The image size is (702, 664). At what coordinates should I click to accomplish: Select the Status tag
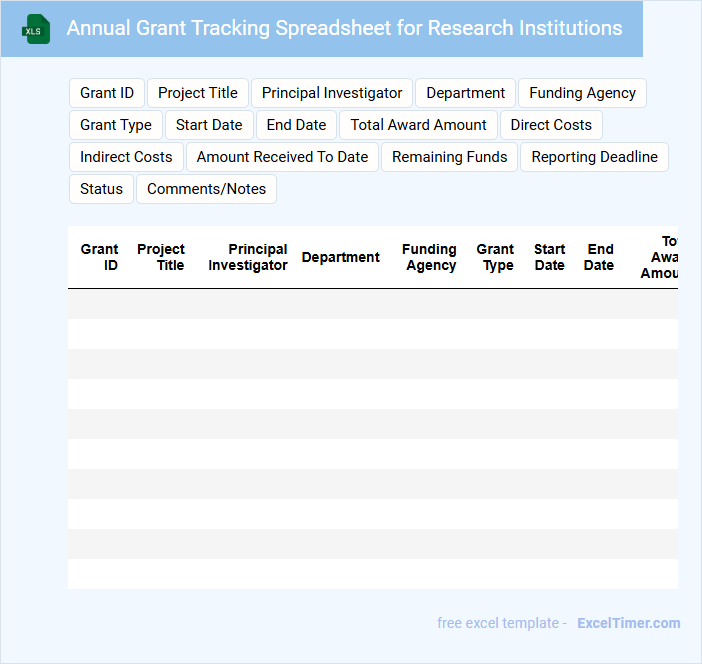coord(101,189)
